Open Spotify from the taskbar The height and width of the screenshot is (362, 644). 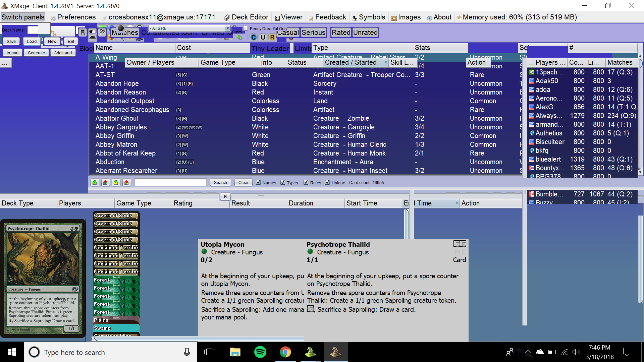click(x=260, y=352)
